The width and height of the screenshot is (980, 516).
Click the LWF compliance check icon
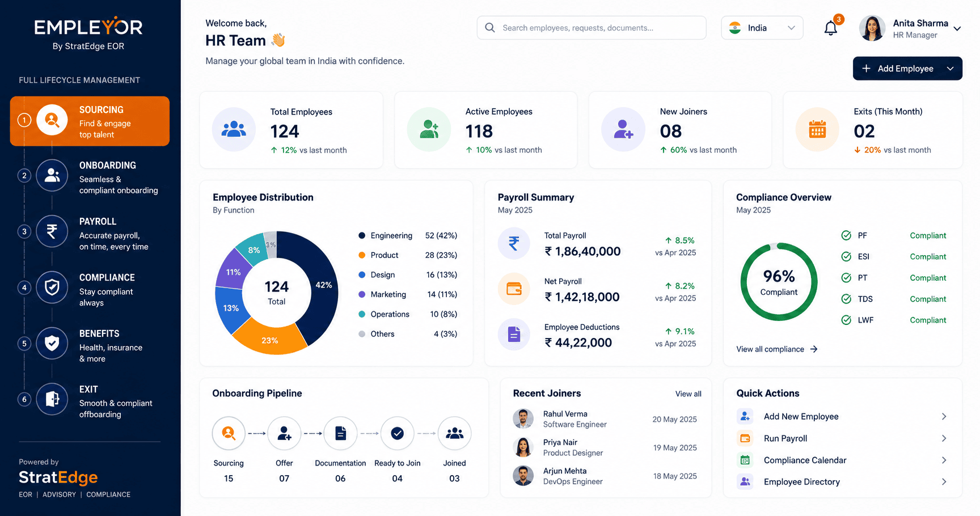[x=846, y=320]
